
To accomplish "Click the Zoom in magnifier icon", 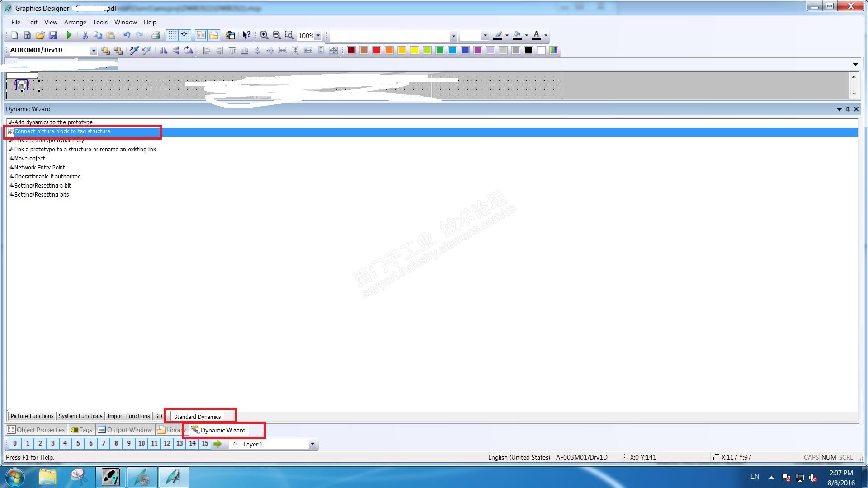I will coord(264,35).
